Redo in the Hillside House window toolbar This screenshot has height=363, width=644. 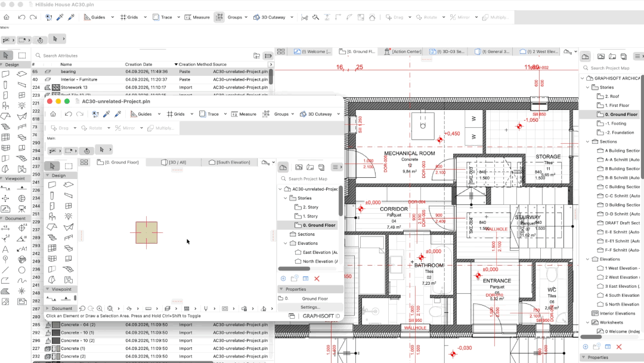point(33,17)
